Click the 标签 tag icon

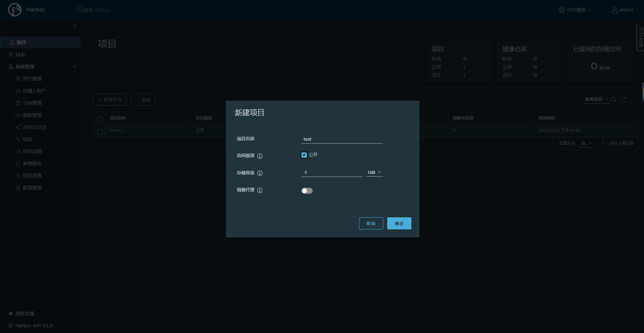tap(18, 139)
